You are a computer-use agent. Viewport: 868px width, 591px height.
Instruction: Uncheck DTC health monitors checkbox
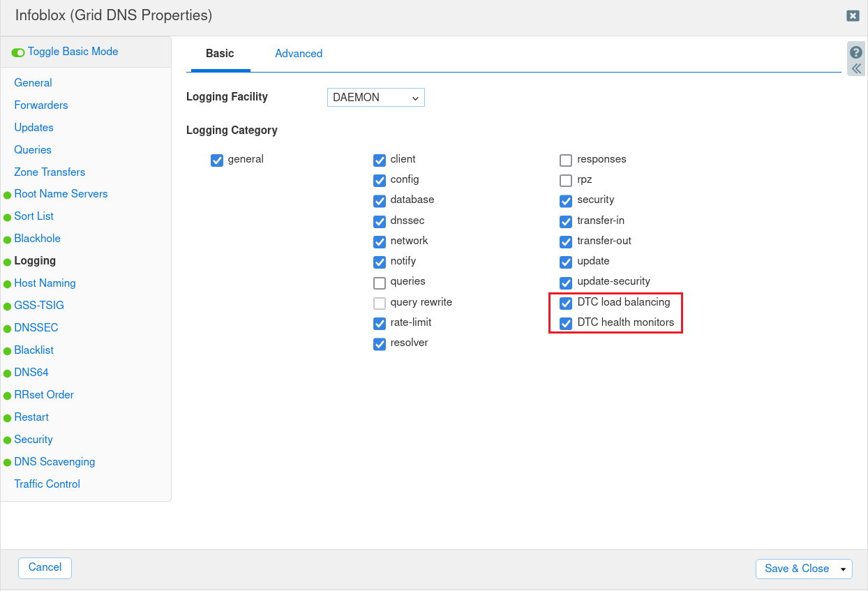click(x=566, y=323)
